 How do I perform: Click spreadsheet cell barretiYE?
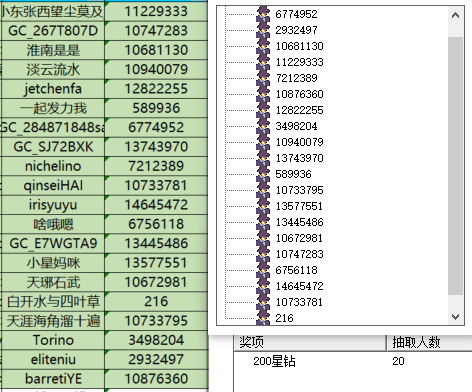(53, 379)
